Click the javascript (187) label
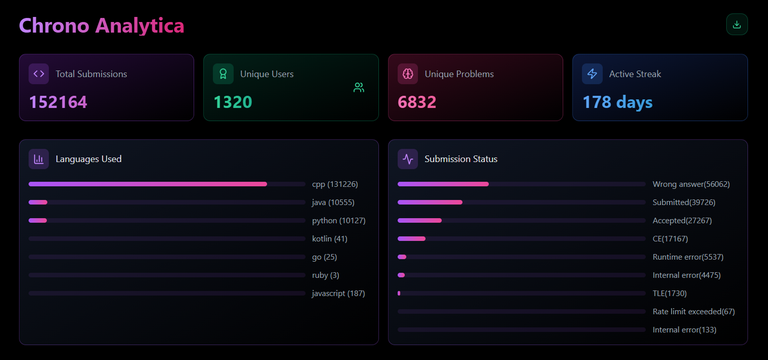The width and height of the screenshot is (768, 360). point(338,293)
